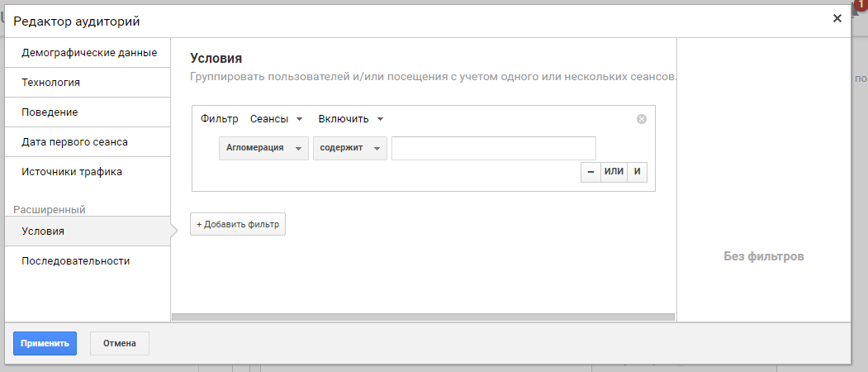
Task: Go to Дата первого сеанса section
Action: [88, 142]
